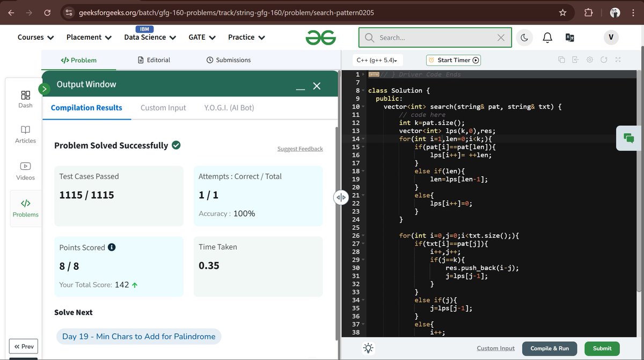Click the Accuracy 100% text

[x=227, y=213]
